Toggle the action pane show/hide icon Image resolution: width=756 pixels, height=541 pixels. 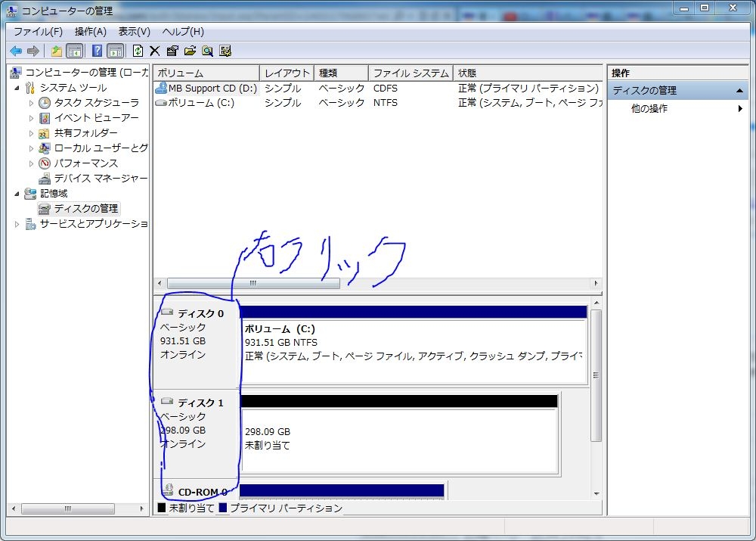tap(115, 51)
